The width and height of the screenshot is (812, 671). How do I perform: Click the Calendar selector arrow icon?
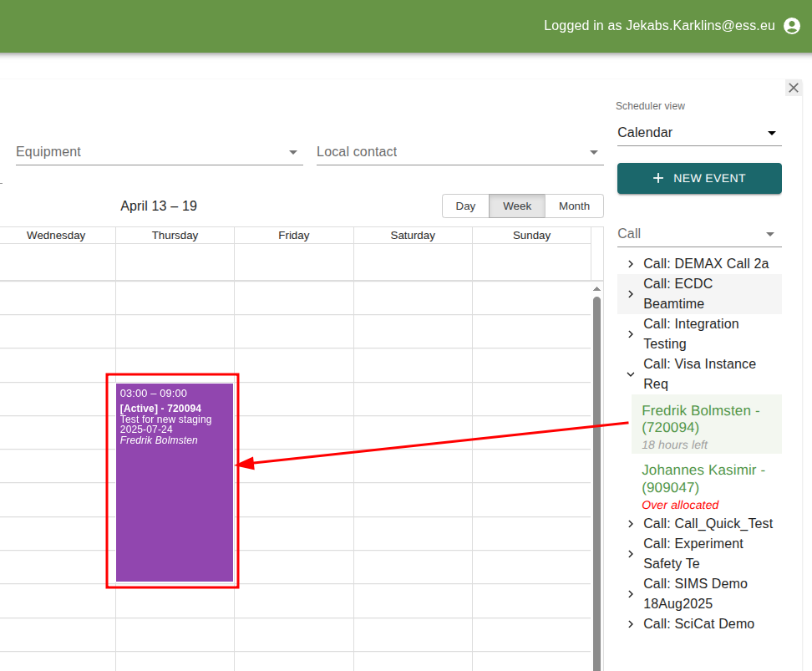coord(773,132)
